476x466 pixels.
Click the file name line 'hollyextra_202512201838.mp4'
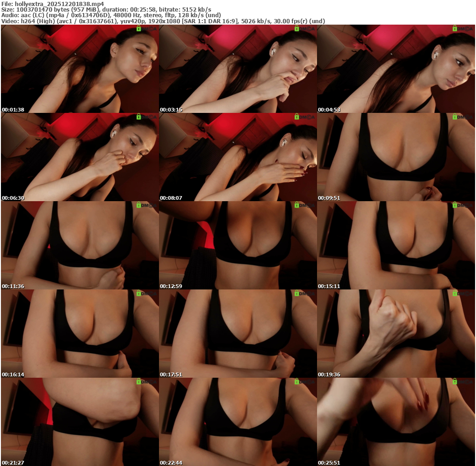coord(53,4)
